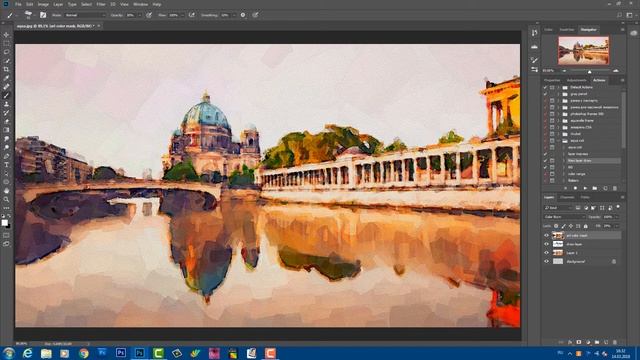Screen dimensions: 640x360
Task: Select the Zoom tool
Action: (6, 200)
